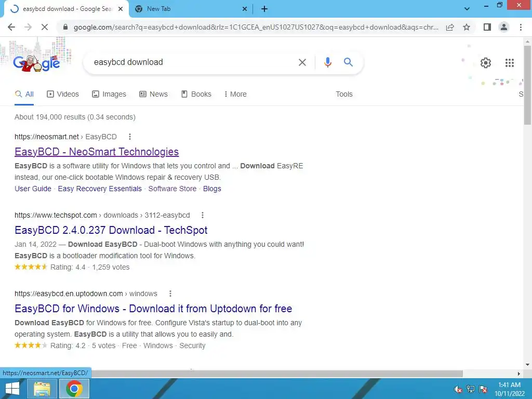This screenshot has width=532, height=399.
Task: Open Easy Recovery Essentials sitelink
Action: [100, 189]
